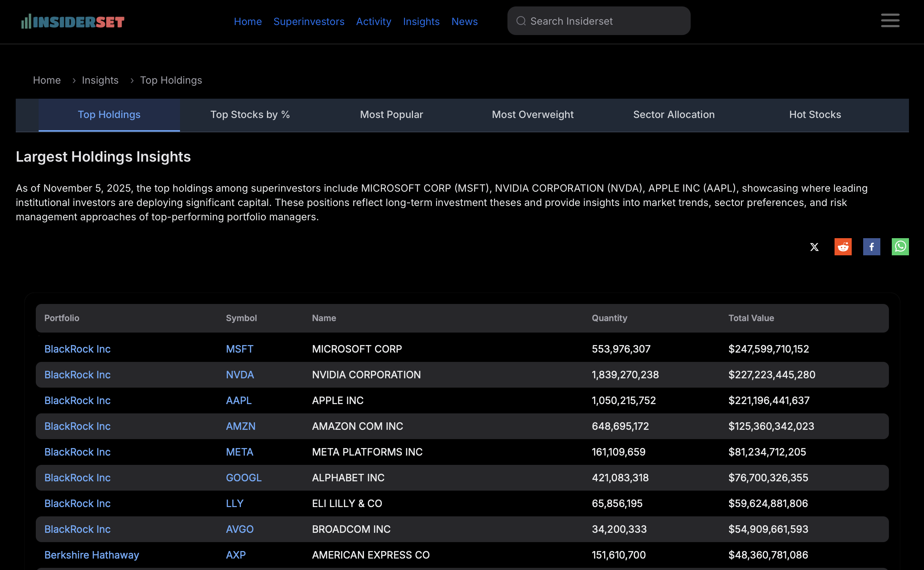Share the page on Reddit
This screenshot has height=570, width=924.
point(843,246)
